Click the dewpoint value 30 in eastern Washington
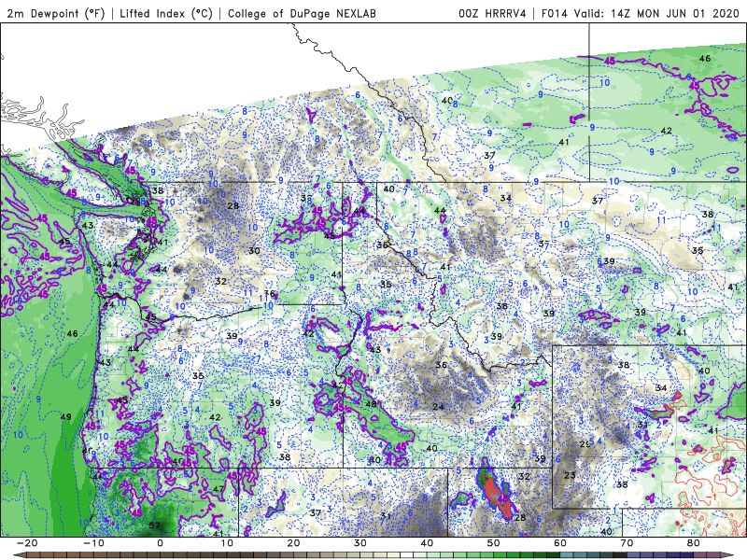The image size is (747, 560). coord(254,250)
